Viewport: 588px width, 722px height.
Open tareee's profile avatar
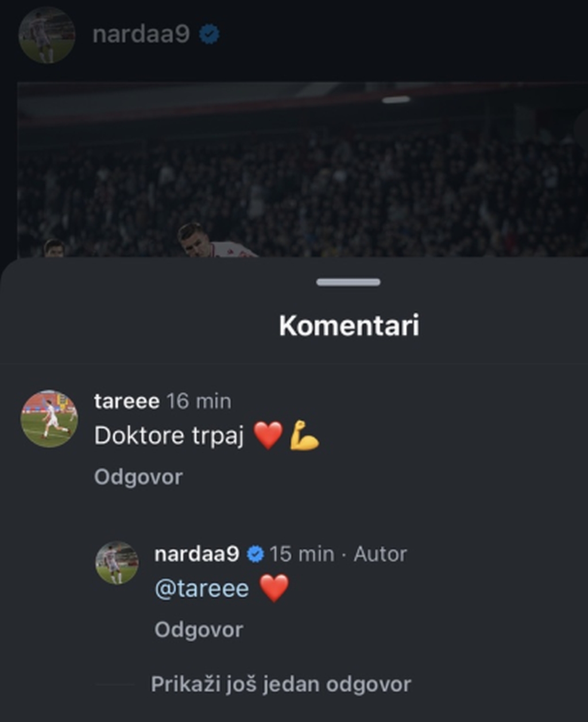click(x=49, y=418)
